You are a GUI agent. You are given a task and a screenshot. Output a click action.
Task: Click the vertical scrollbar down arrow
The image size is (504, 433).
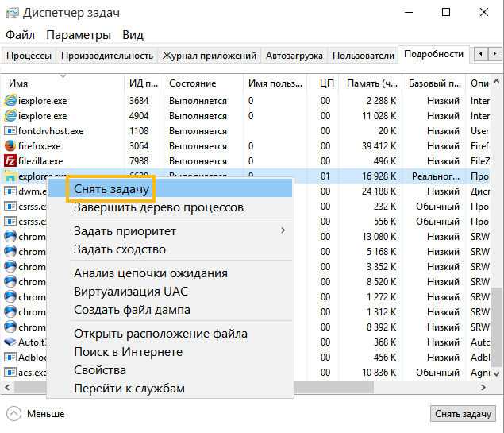coord(496,373)
